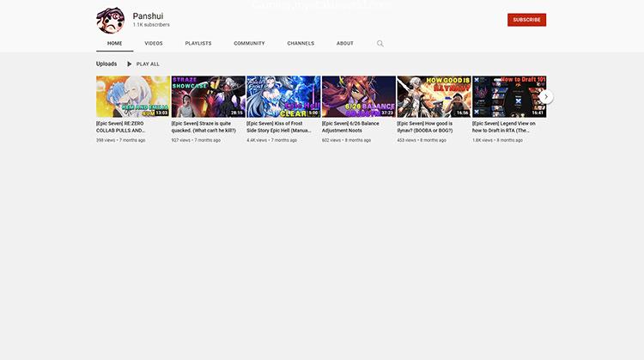Open title "Legend View on how to Draft"
The image size is (644, 360).
coord(503,127)
